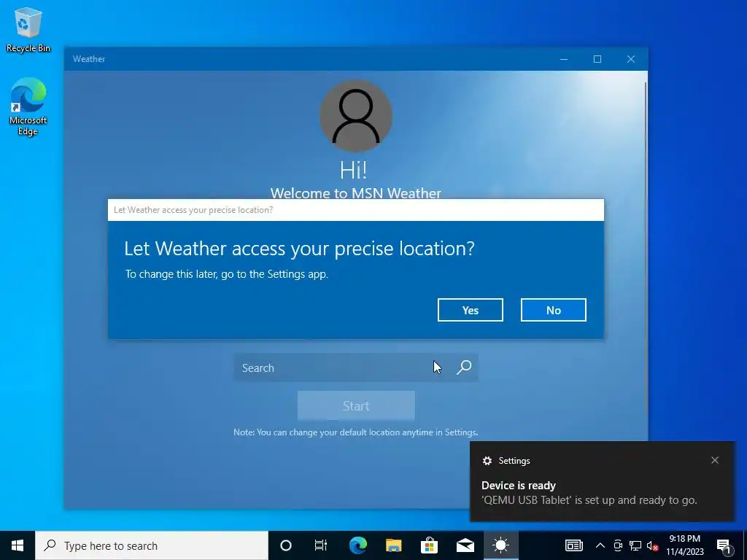Maximize the Weather window

[597, 59]
